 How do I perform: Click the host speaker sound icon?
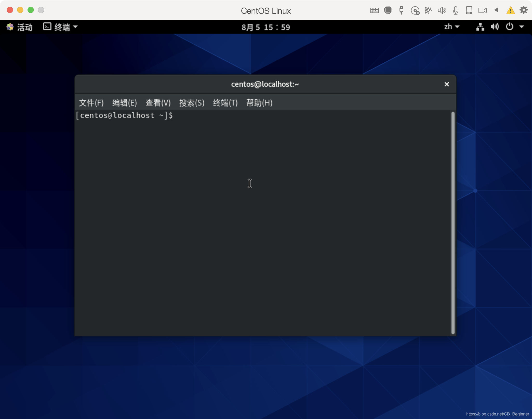tap(442, 10)
